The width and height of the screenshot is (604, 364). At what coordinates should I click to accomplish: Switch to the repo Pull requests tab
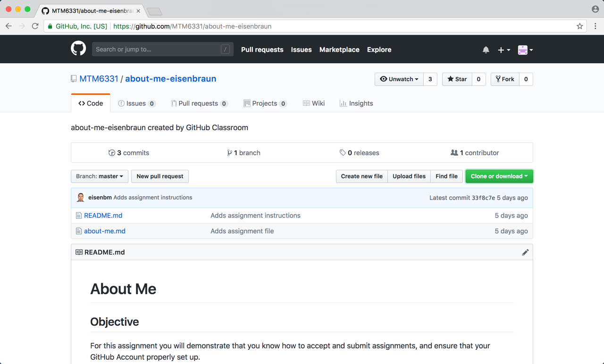tap(199, 103)
